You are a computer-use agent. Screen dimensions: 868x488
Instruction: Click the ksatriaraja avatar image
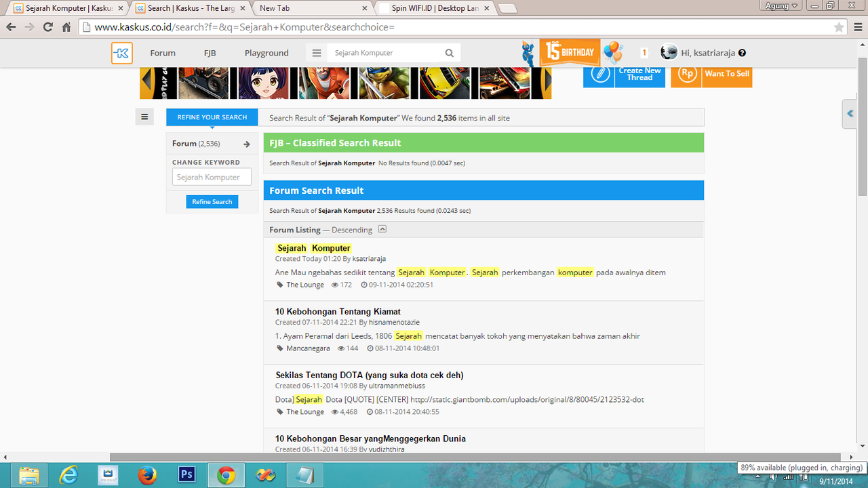[x=669, y=52]
